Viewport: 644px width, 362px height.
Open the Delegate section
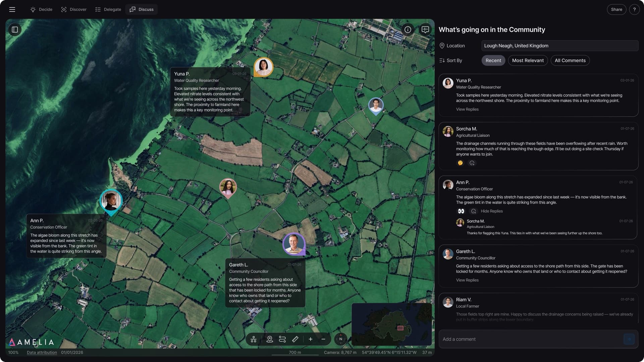(x=108, y=9)
